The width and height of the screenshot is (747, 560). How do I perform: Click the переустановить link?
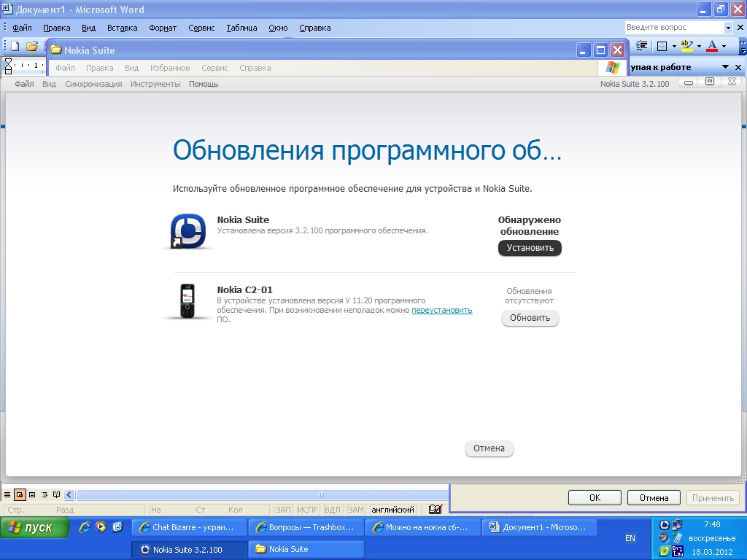point(442,310)
